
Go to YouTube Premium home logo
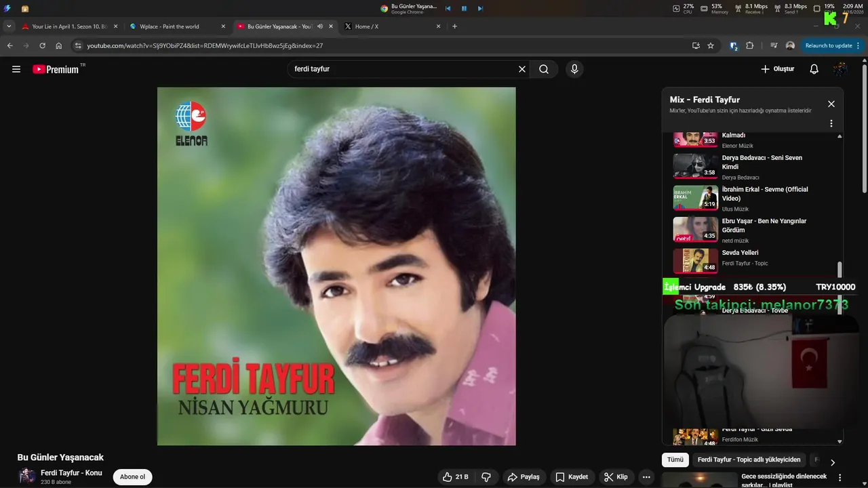(x=56, y=69)
